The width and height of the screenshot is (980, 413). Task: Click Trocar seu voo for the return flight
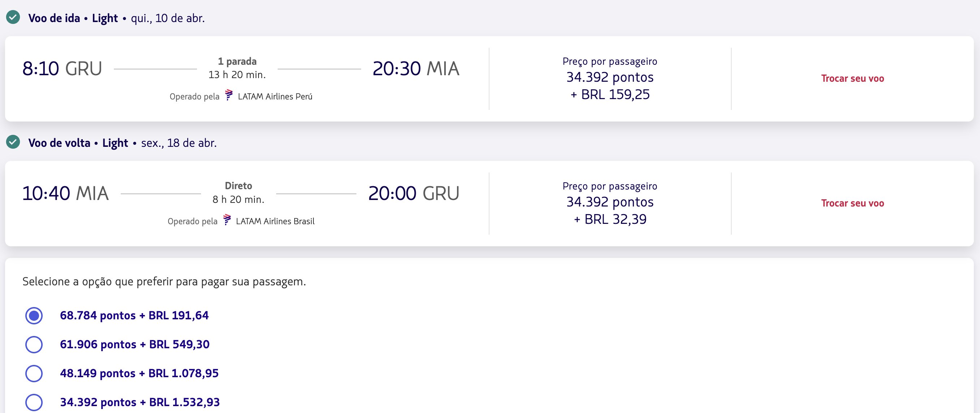852,203
